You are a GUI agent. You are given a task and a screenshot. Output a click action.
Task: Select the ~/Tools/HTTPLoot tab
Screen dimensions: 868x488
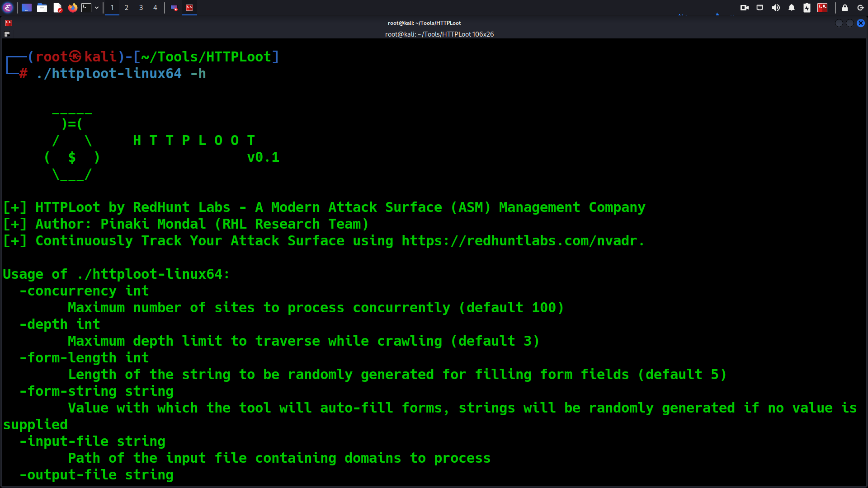point(425,23)
